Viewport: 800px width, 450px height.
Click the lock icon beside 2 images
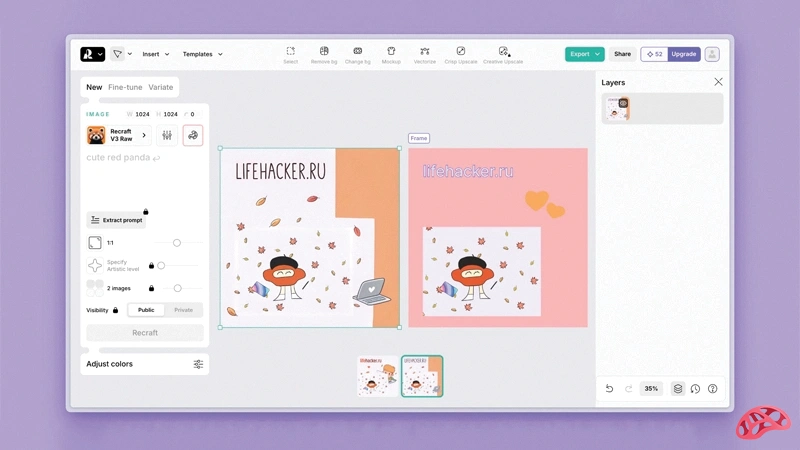(151, 288)
